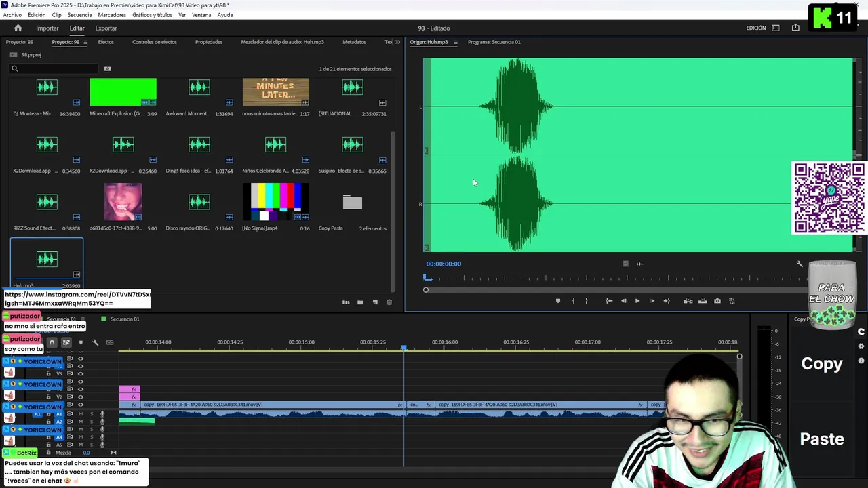The width and height of the screenshot is (868, 488).
Task: Open the Archivo menu
Action: (x=12, y=15)
